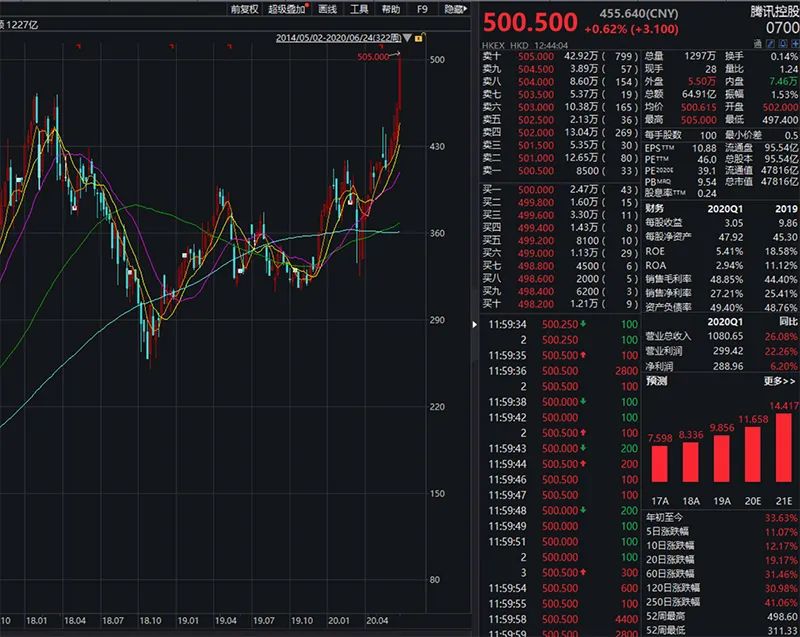The image size is (800, 637).
Task: Click the 455.640(CNY) converted price
Action: click(639, 14)
